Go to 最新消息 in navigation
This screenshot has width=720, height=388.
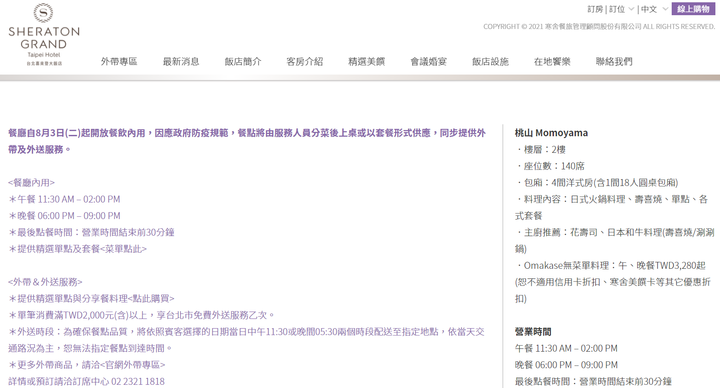point(181,62)
